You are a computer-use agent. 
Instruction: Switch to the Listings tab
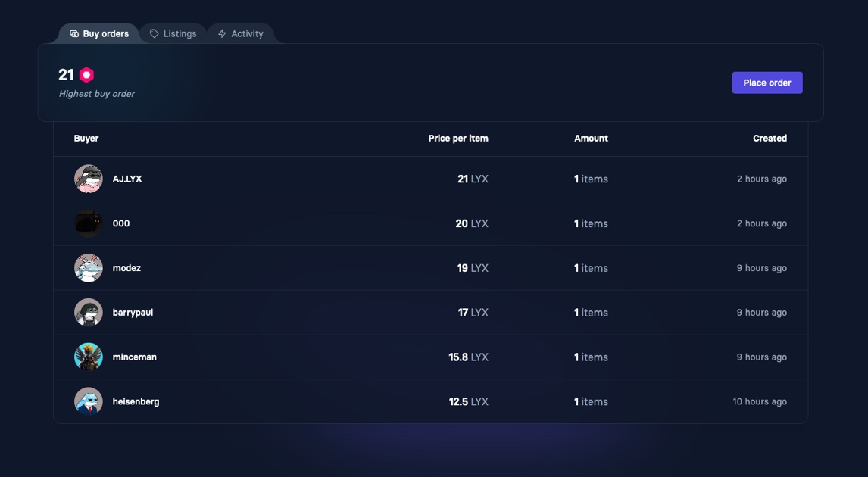tap(173, 34)
